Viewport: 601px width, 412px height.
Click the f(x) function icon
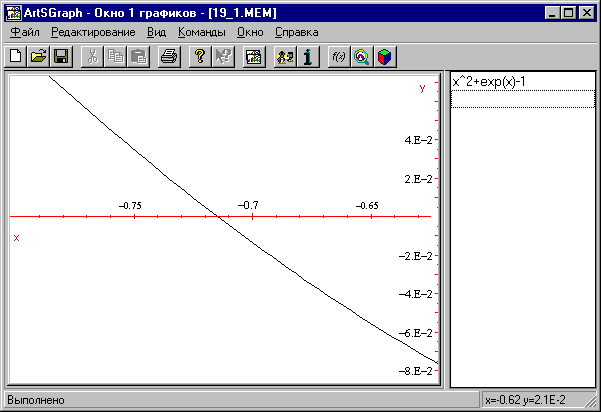pos(338,57)
